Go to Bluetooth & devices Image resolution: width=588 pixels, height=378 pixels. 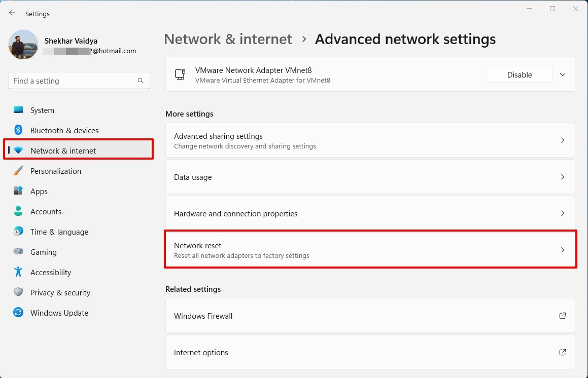click(79, 130)
